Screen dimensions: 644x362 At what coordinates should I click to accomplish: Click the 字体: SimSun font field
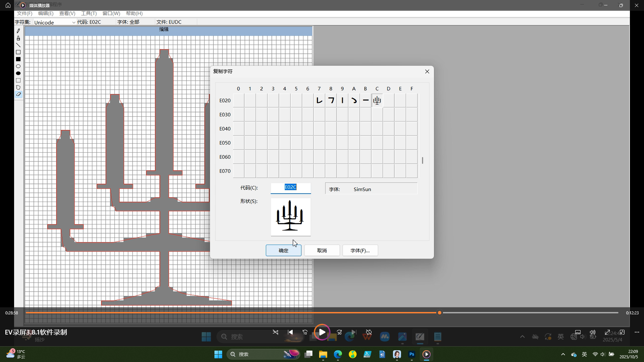click(x=371, y=189)
